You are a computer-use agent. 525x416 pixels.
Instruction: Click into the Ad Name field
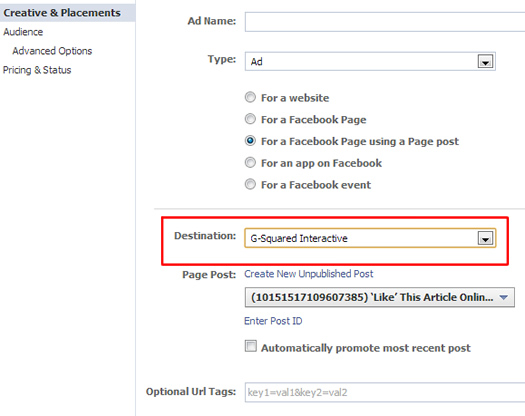pos(385,22)
